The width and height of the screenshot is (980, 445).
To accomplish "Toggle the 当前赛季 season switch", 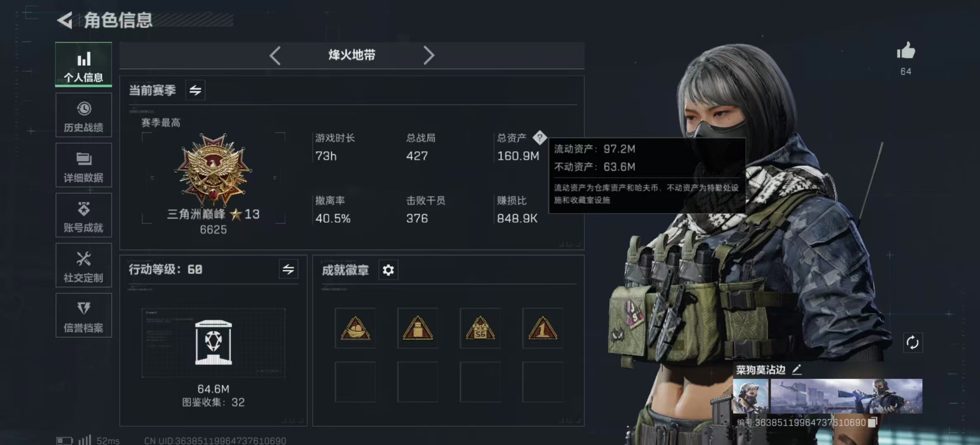I will (x=195, y=90).
